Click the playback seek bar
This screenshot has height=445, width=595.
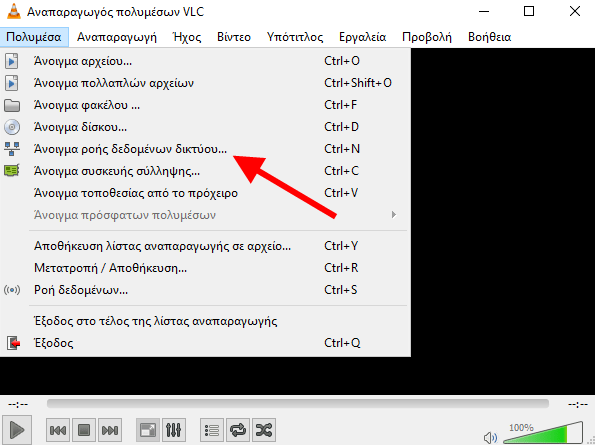click(298, 403)
